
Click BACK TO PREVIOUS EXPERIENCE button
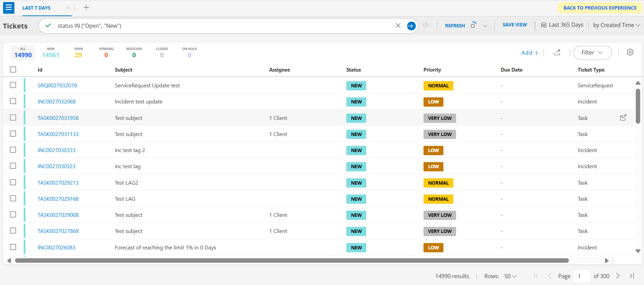pyautogui.click(x=599, y=8)
